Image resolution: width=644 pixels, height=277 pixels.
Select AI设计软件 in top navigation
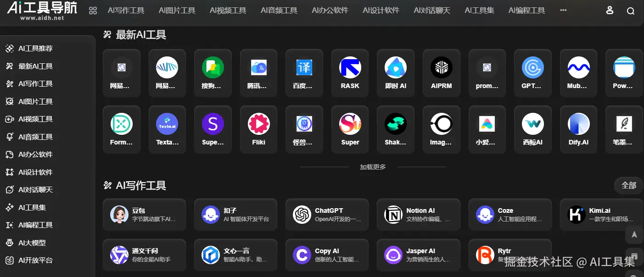(381, 11)
